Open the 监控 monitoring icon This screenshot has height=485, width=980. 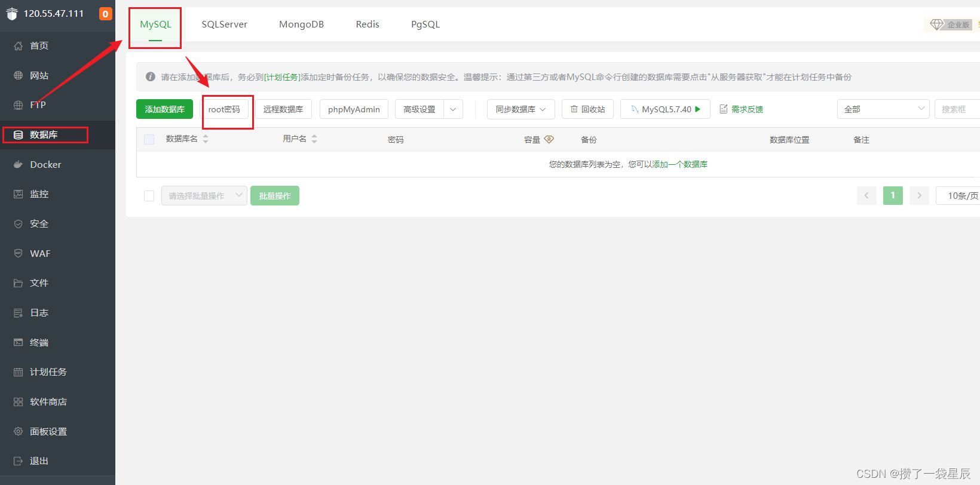[x=18, y=194]
